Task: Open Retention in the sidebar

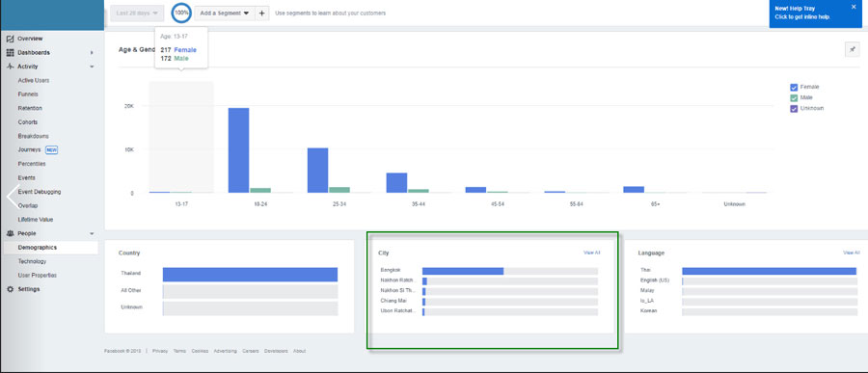Action: point(30,109)
